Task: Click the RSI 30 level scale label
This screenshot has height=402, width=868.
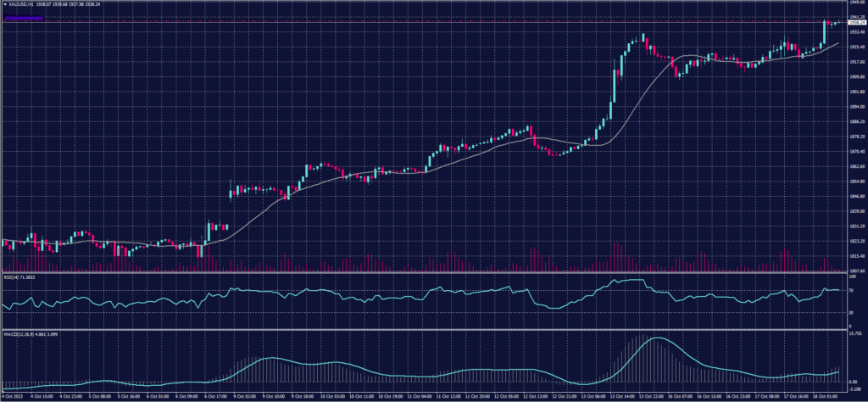Action: coord(849,313)
